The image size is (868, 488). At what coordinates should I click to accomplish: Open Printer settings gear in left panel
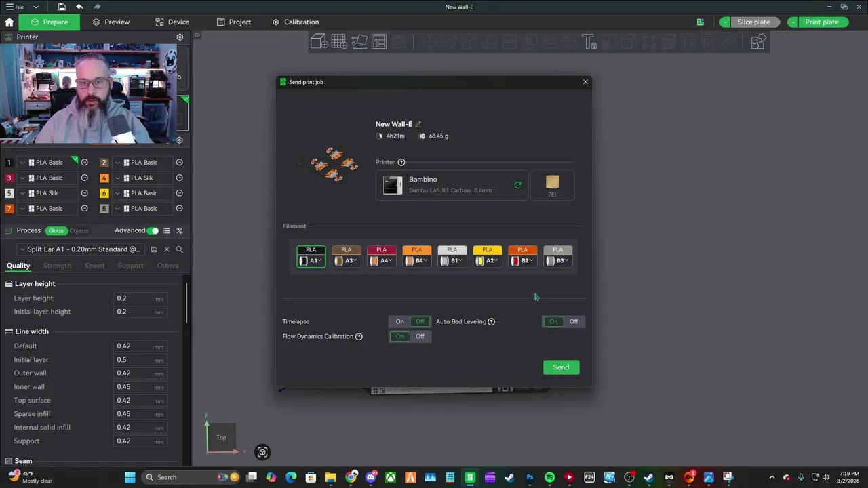click(x=180, y=37)
